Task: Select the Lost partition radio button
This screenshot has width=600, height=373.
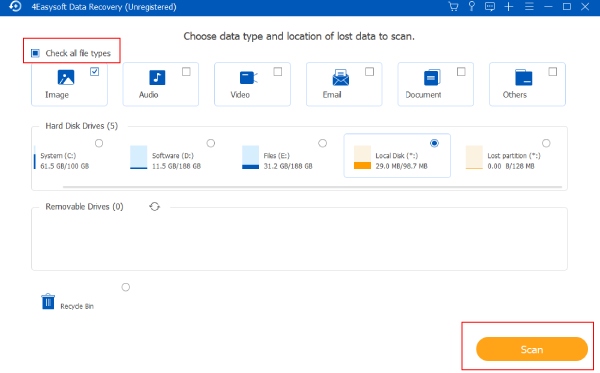Action: pos(546,143)
